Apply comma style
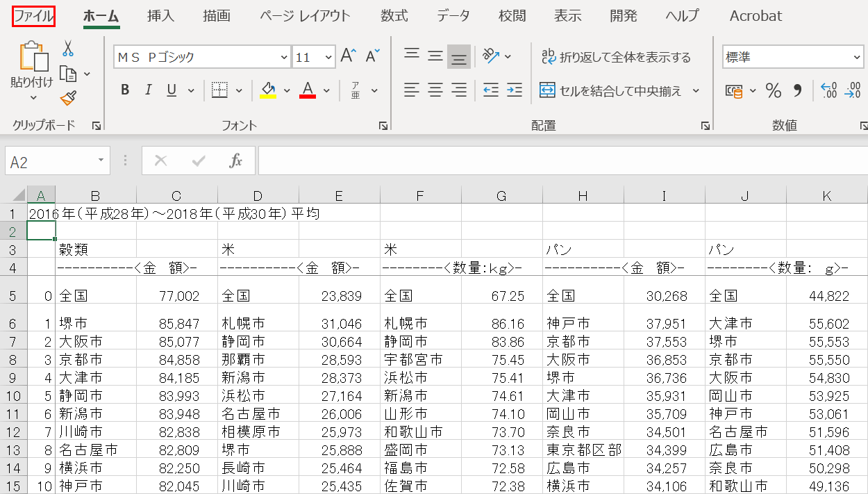 797,90
